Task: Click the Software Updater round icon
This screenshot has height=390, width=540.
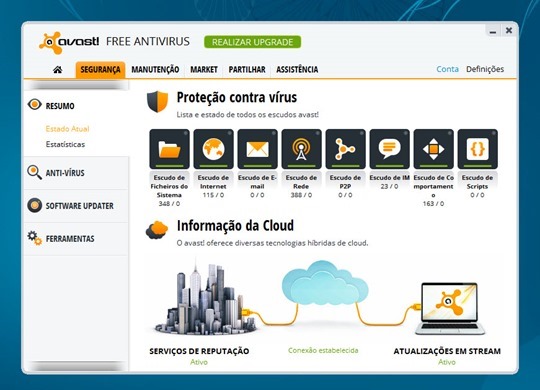Action: coord(34,205)
